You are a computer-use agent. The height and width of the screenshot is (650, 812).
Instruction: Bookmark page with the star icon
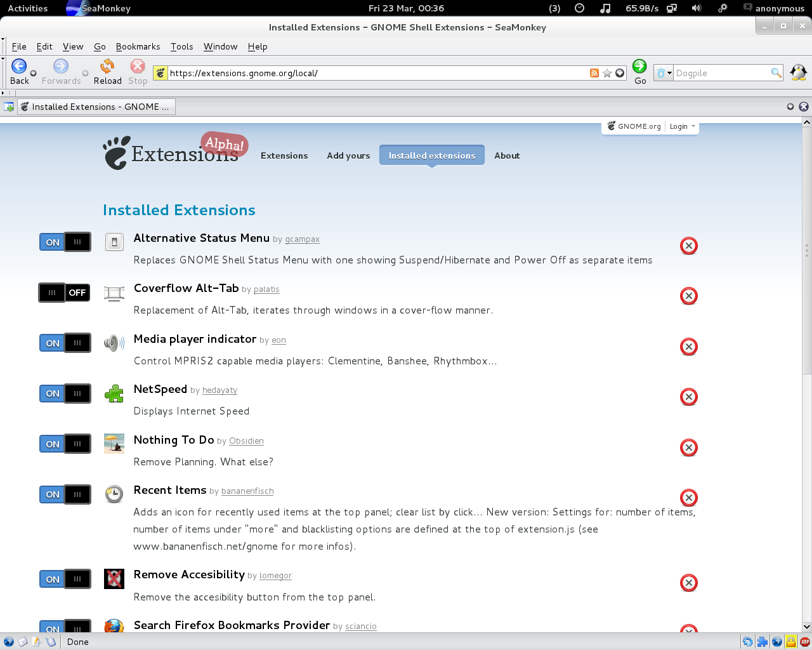(x=607, y=73)
